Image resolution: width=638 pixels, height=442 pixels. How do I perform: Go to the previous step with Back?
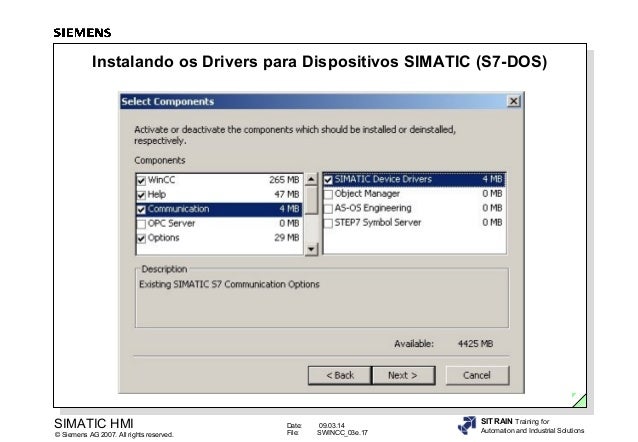pyautogui.click(x=340, y=375)
